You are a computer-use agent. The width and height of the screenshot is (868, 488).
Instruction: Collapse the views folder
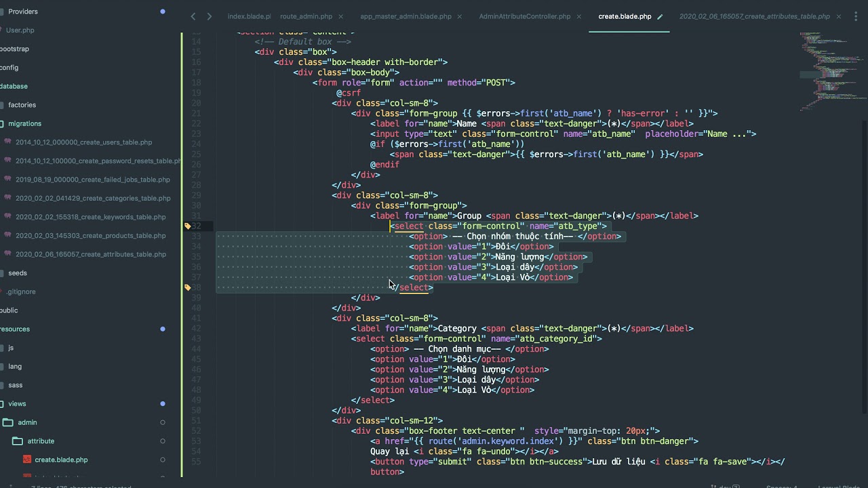pyautogui.click(x=17, y=403)
